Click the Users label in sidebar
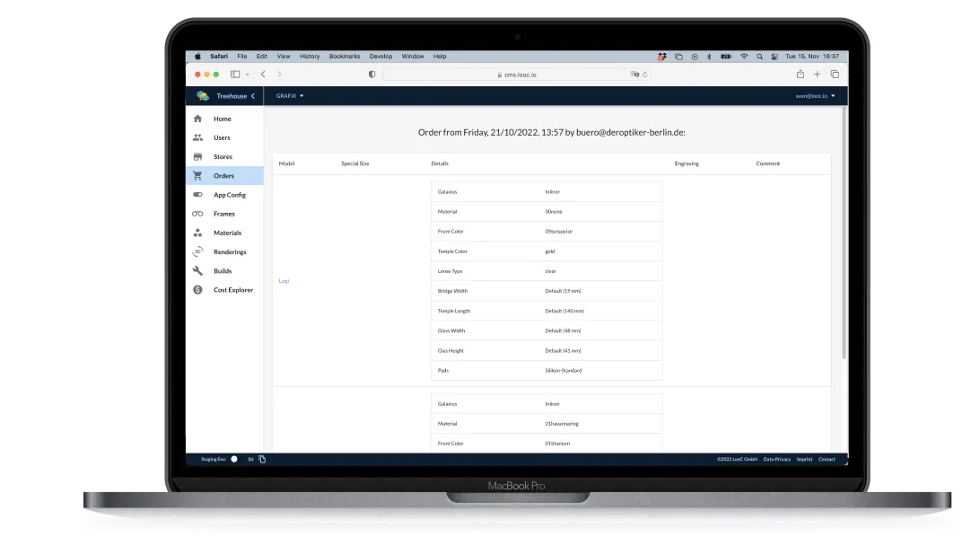The image size is (980, 555). click(x=222, y=137)
